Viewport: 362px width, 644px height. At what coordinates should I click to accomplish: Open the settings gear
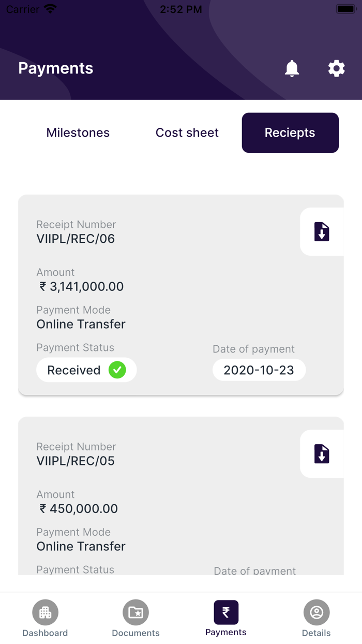(x=336, y=68)
